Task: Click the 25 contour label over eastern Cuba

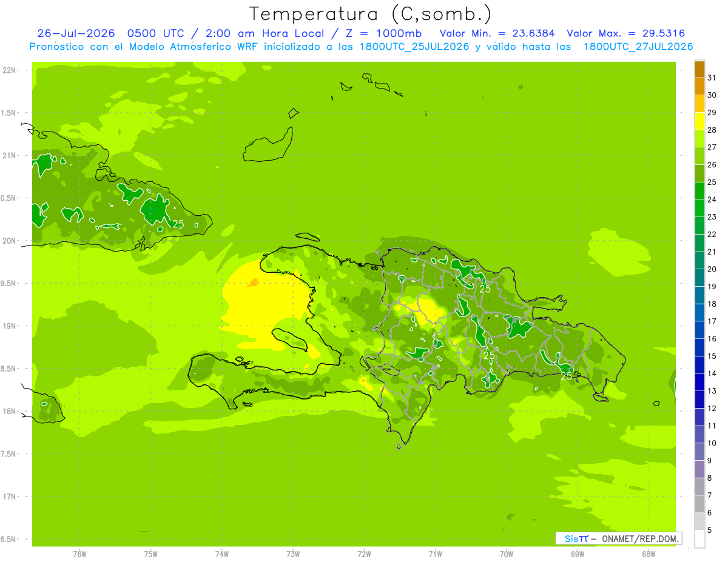Action: click(x=178, y=224)
